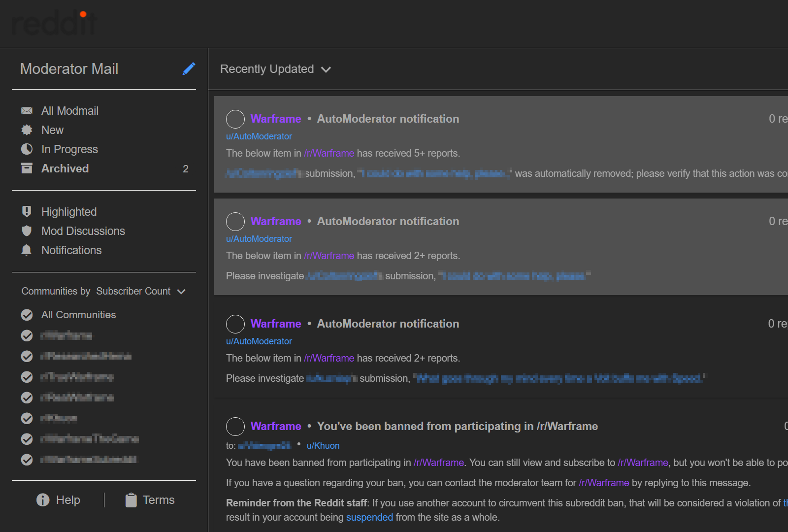Click the Notifications bell icon
The image size is (788, 532).
(27, 250)
